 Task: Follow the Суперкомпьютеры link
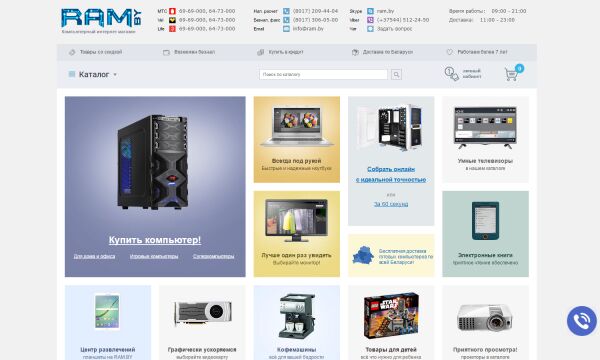coord(214,256)
